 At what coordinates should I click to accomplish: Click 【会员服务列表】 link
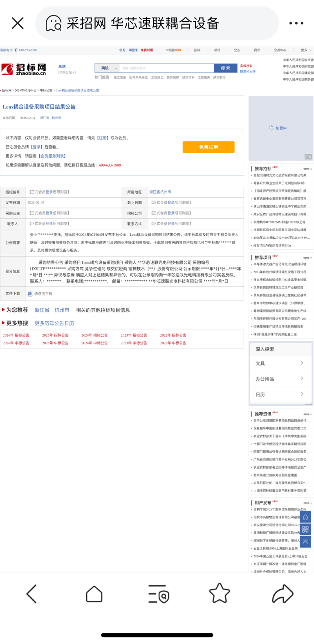[x=52, y=156]
